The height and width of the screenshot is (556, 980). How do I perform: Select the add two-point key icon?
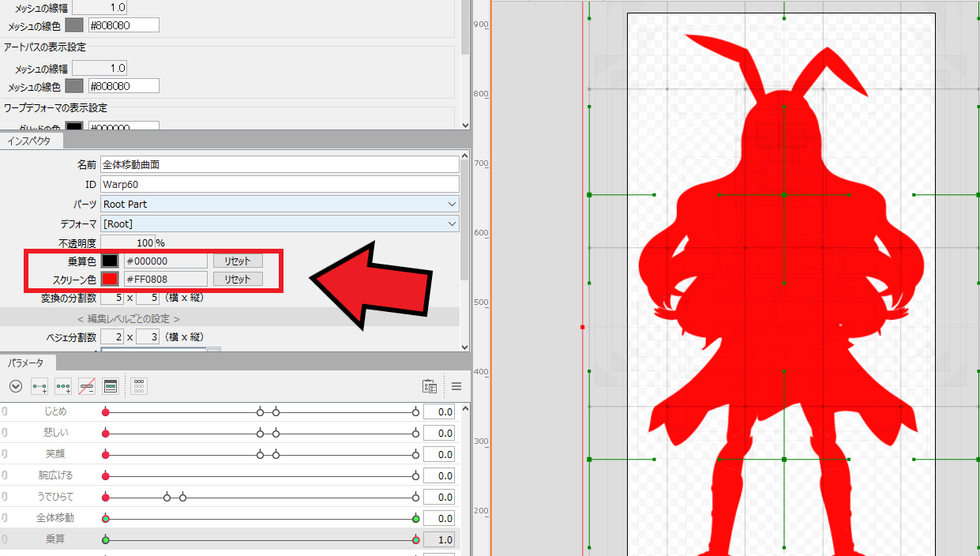[39, 385]
